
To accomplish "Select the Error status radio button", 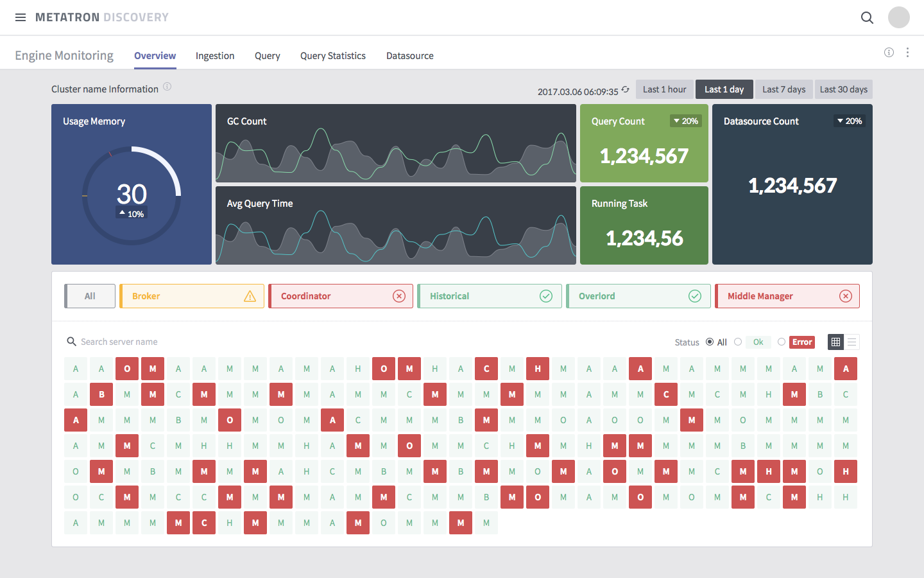I will click(x=782, y=342).
